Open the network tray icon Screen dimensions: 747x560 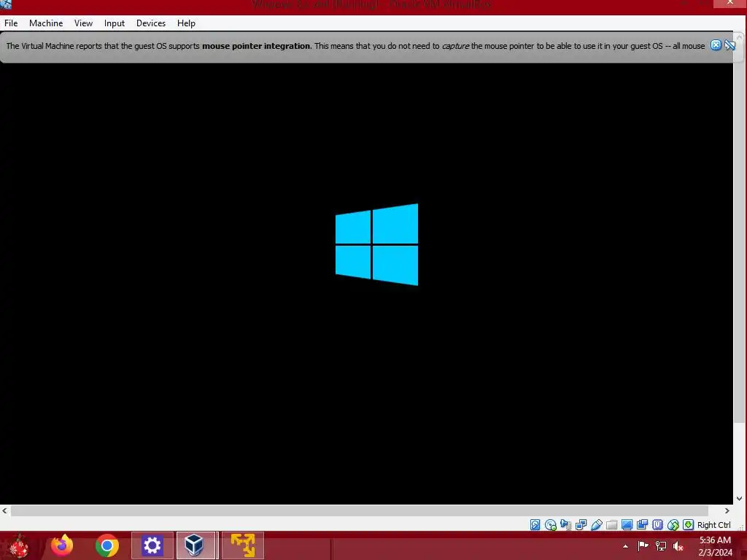[661, 545]
